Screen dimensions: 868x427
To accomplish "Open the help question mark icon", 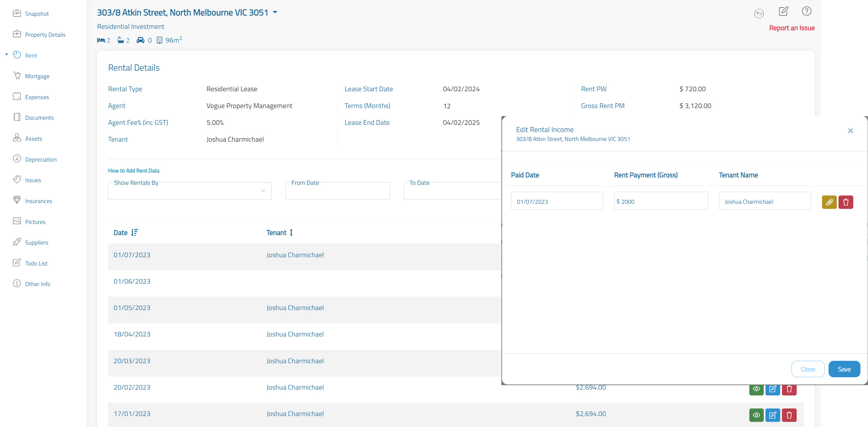I will point(806,12).
